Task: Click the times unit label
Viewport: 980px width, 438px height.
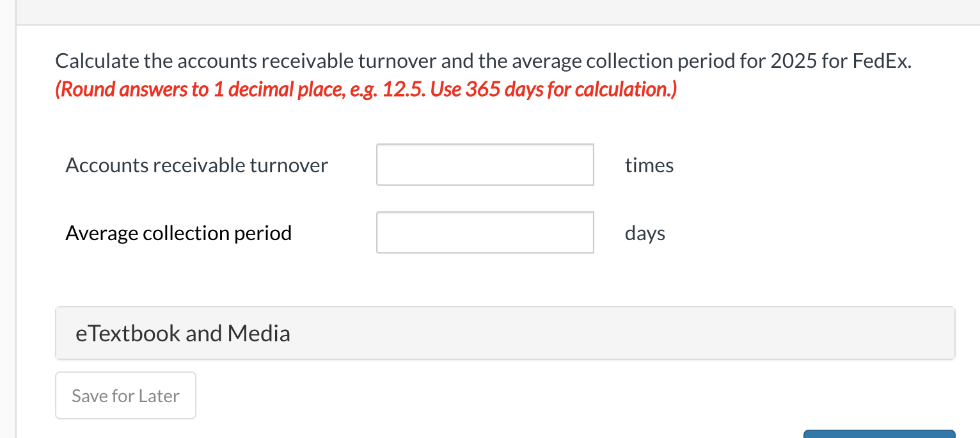Action: [649, 165]
